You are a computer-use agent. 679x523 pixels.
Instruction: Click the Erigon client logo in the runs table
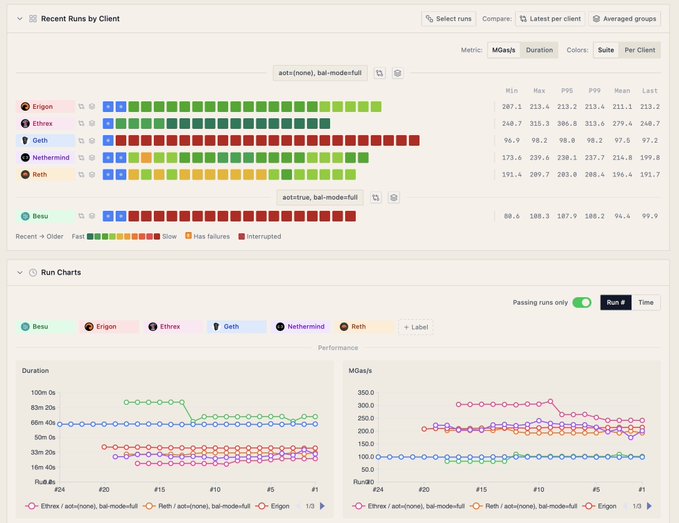pyautogui.click(x=25, y=107)
